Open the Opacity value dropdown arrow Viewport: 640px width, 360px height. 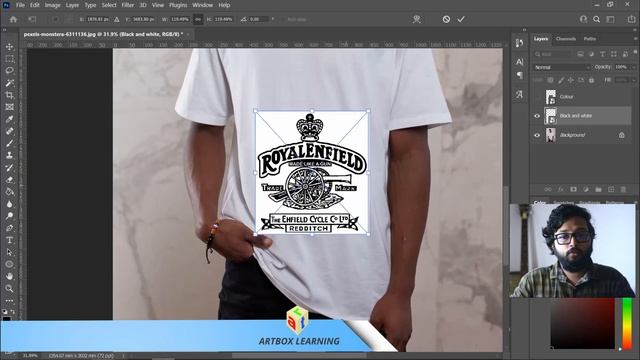coord(633,67)
